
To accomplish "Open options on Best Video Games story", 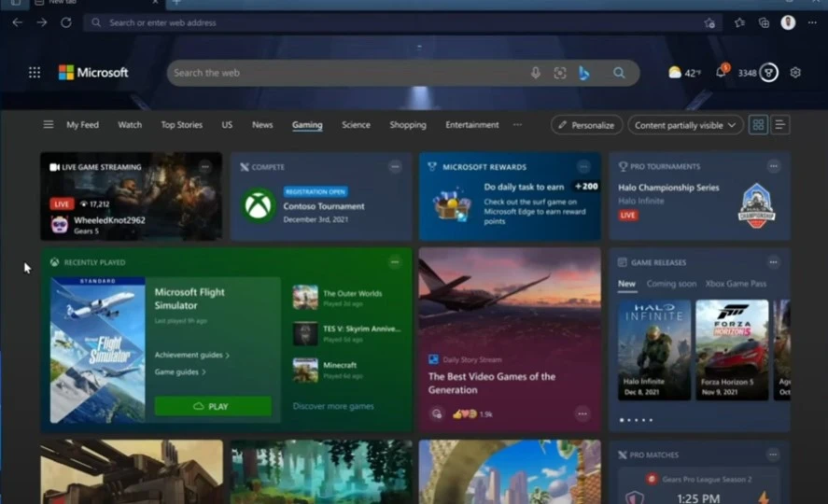I will pyautogui.click(x=582, y=413).
